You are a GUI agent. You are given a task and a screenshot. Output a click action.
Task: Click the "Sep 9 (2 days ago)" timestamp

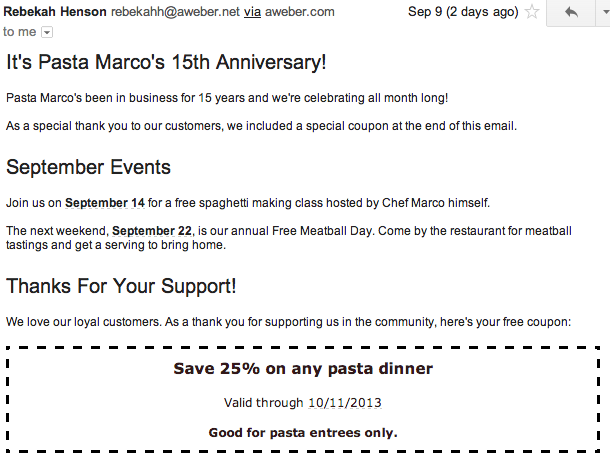click(463, 12)
